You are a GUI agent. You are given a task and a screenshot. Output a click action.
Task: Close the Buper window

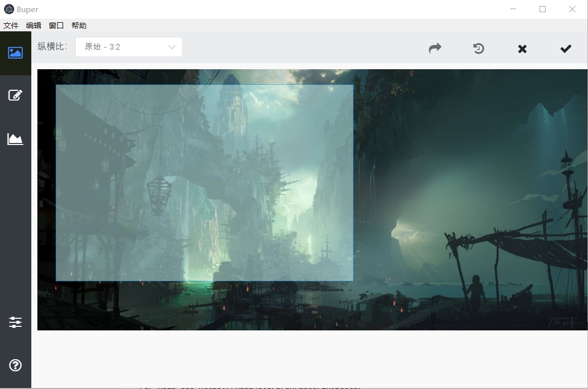click(572, 9)
